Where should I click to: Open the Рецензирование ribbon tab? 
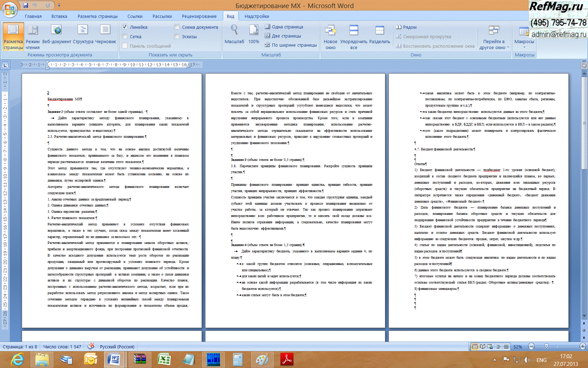(x=199, y=16)
